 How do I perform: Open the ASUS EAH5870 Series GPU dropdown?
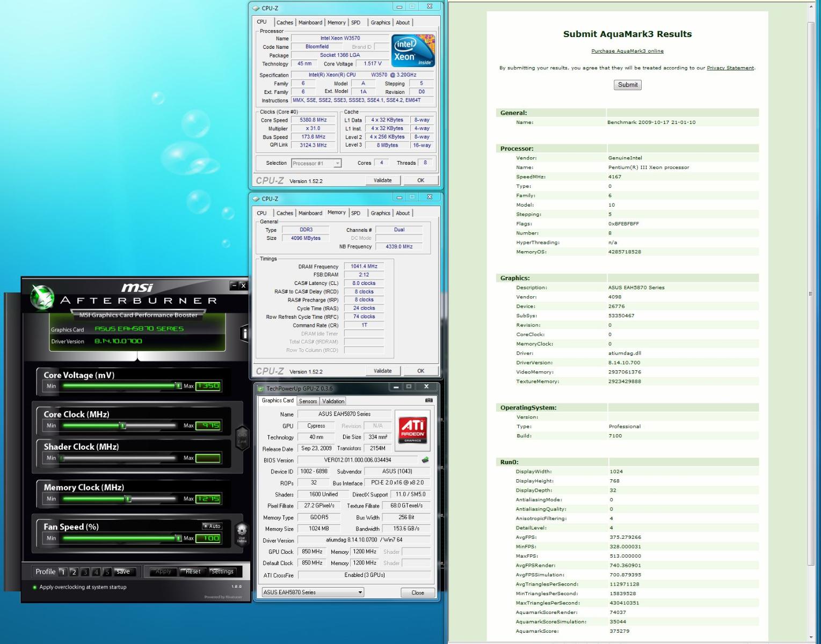[313, 592]
